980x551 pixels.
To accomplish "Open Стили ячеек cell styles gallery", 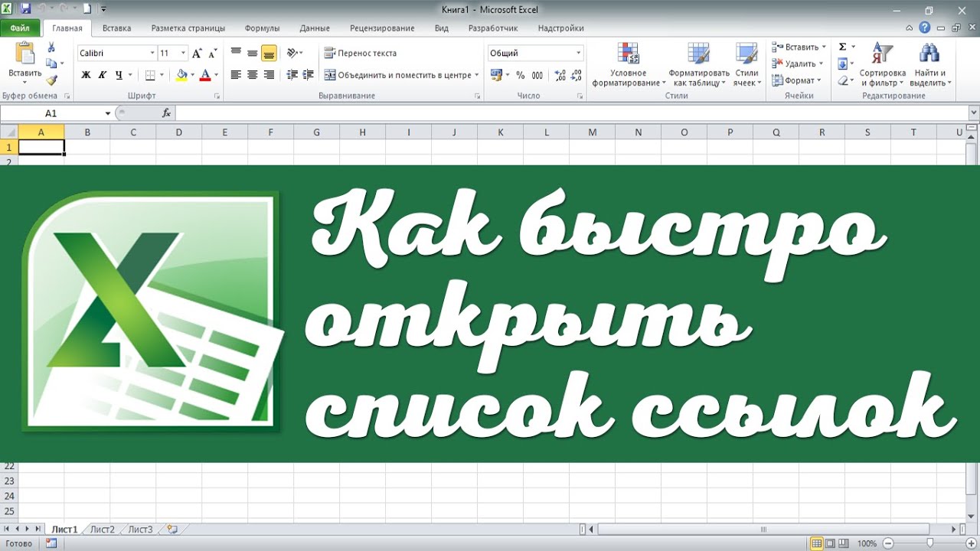I will [x=746, y=64].
